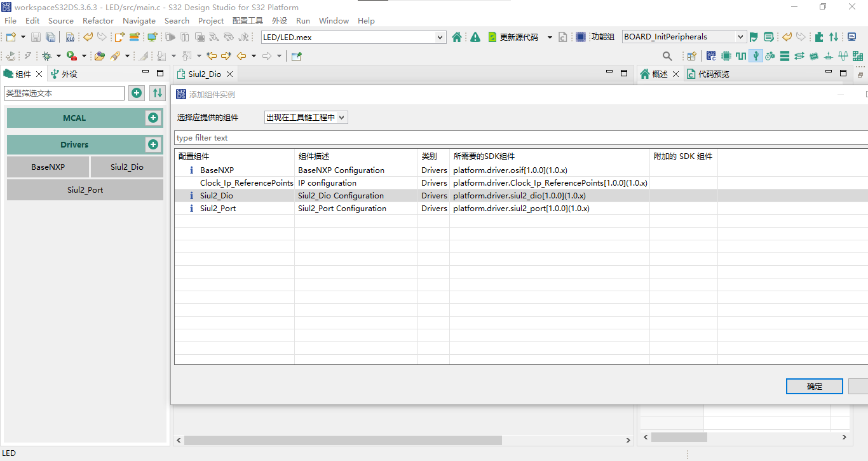The height and width of the screenshot is (461, 868).
Task: Expand the Run dropdown arrow
Action: coord(83,56)
